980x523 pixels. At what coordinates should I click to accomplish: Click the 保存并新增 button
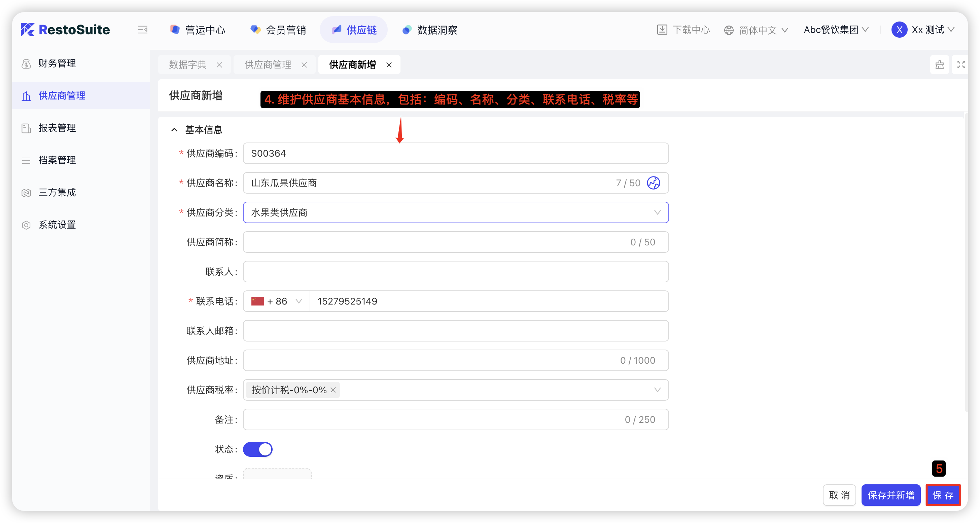click(x=890, y=495)
